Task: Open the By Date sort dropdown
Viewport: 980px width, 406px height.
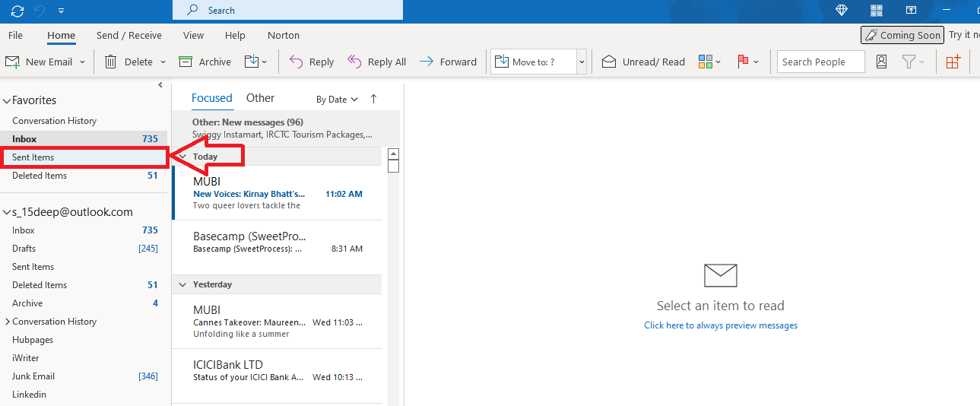Action: 336,100
